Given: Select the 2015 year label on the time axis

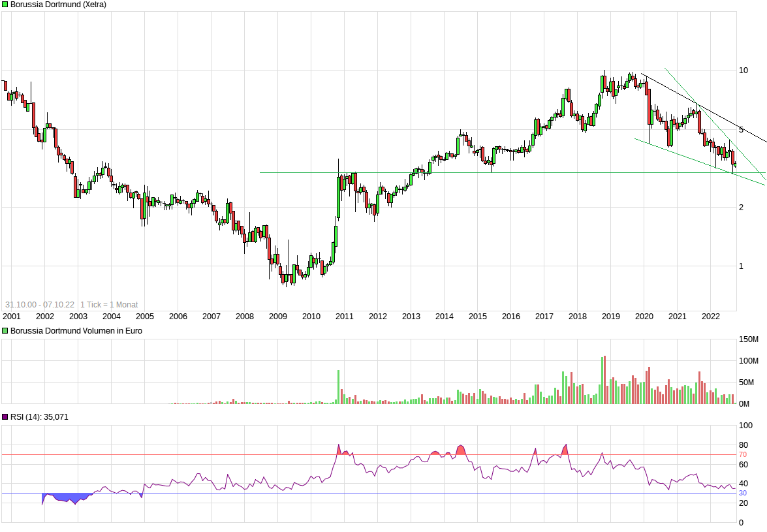Looking at the screenshot, I should click(x=478, y=317).
